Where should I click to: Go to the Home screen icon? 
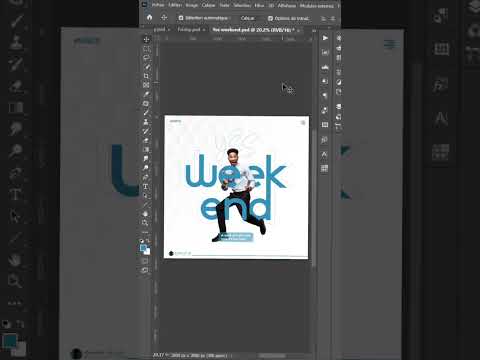(x=149, y=17)
